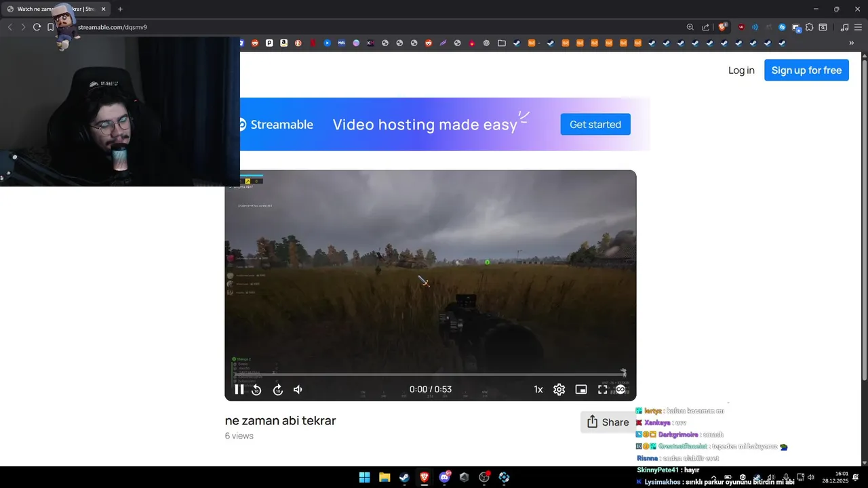Click the Lysimakhos chat message
The width and height of the screenshot is (868, 488).
point(715,482)
